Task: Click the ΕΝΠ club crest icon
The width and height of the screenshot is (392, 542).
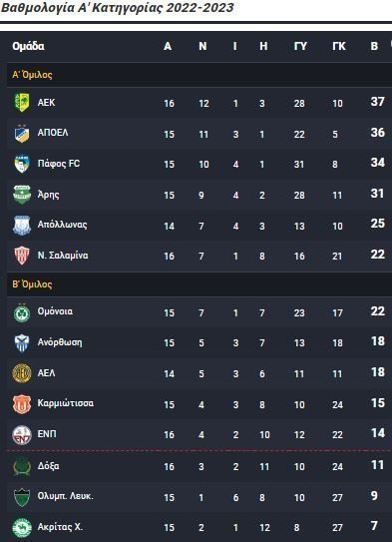Action: 22,435
